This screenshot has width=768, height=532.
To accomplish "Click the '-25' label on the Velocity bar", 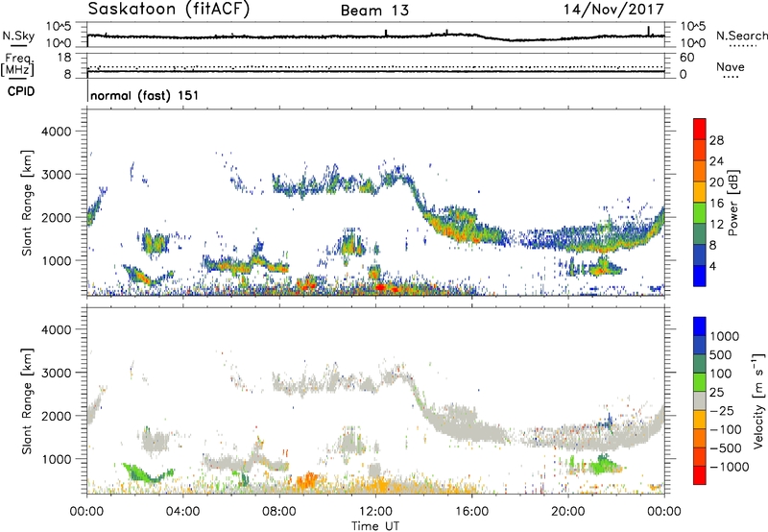I will (x=722, y=410).
